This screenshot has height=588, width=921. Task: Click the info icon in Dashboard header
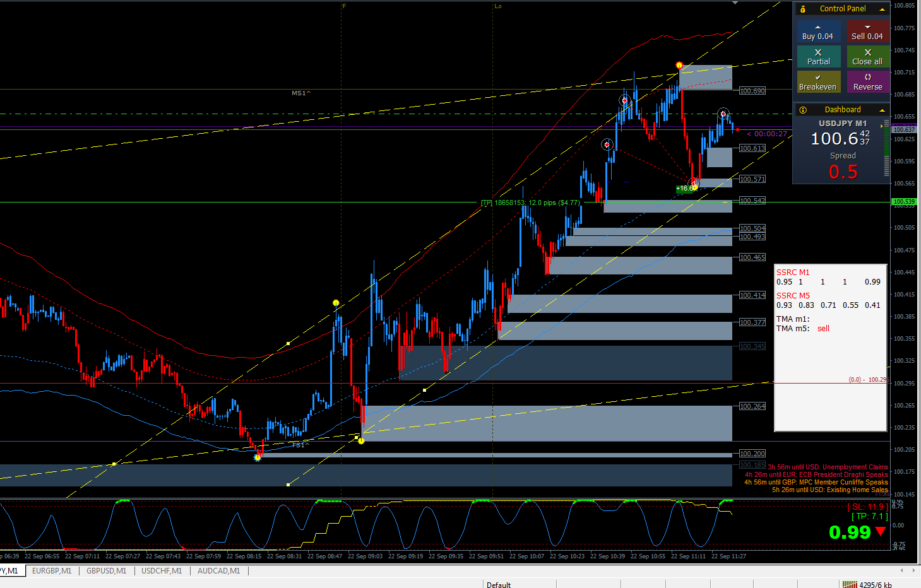[803, 110]
